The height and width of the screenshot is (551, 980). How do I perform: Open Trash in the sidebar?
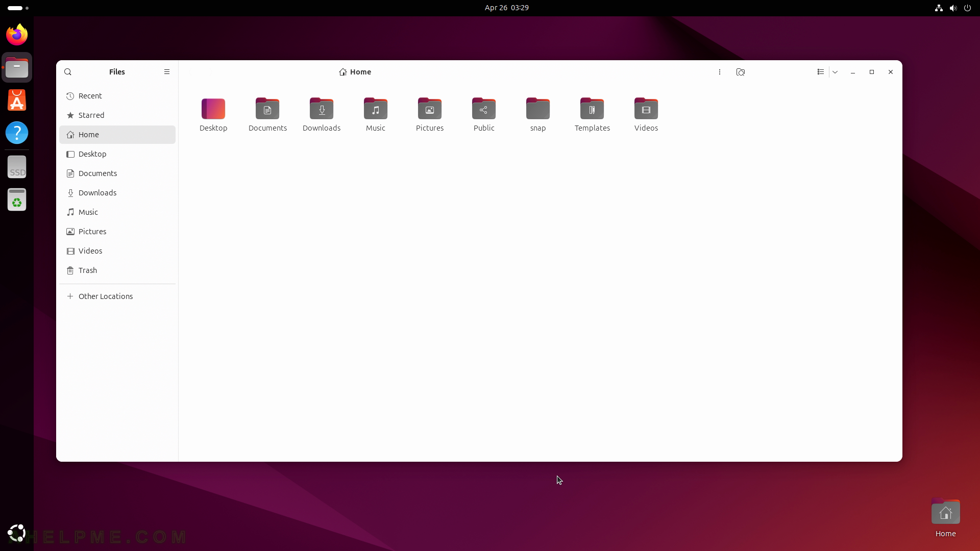click(x=117, y=270)
